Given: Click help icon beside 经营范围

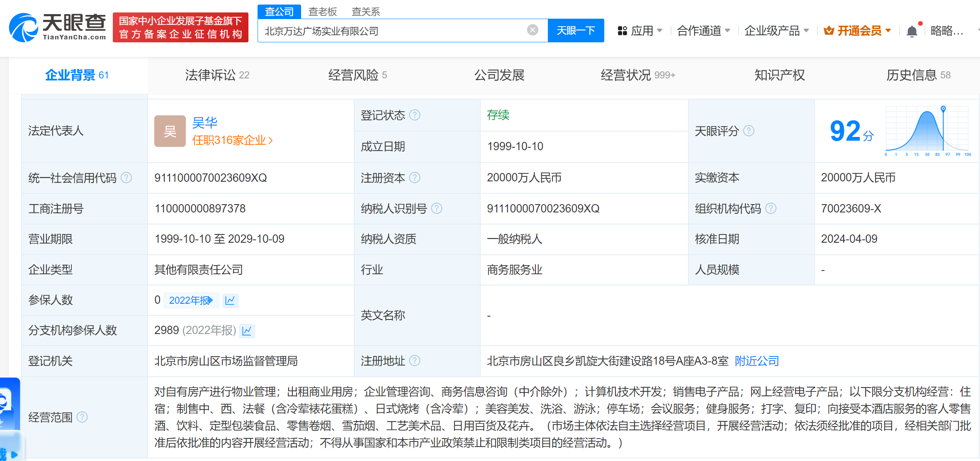Looking at the screenshot, I should (x=82, y=417).
